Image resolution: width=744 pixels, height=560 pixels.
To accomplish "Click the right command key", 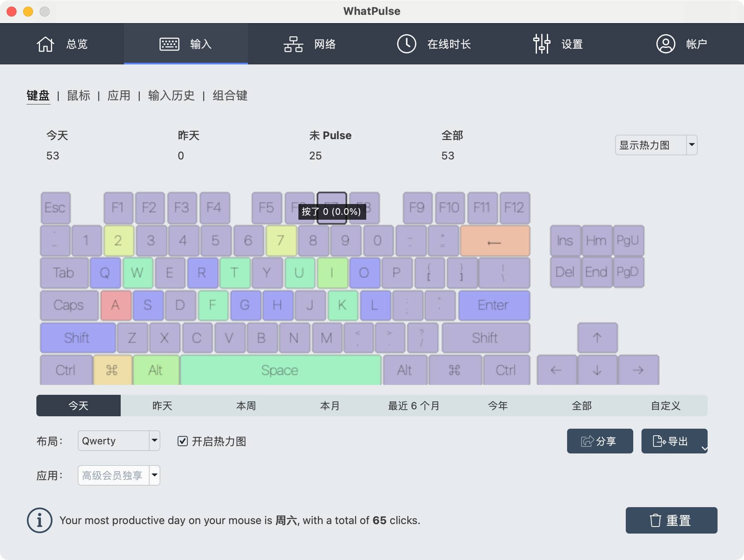I will tap(455, 370).
